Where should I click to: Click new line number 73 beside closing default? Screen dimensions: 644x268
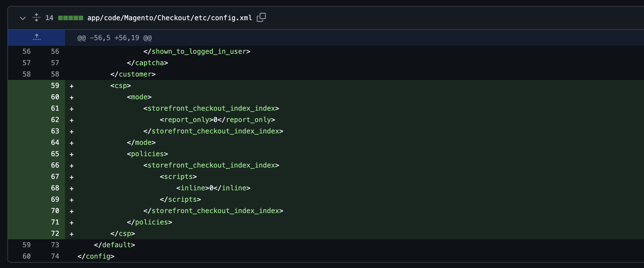point(55,245)
